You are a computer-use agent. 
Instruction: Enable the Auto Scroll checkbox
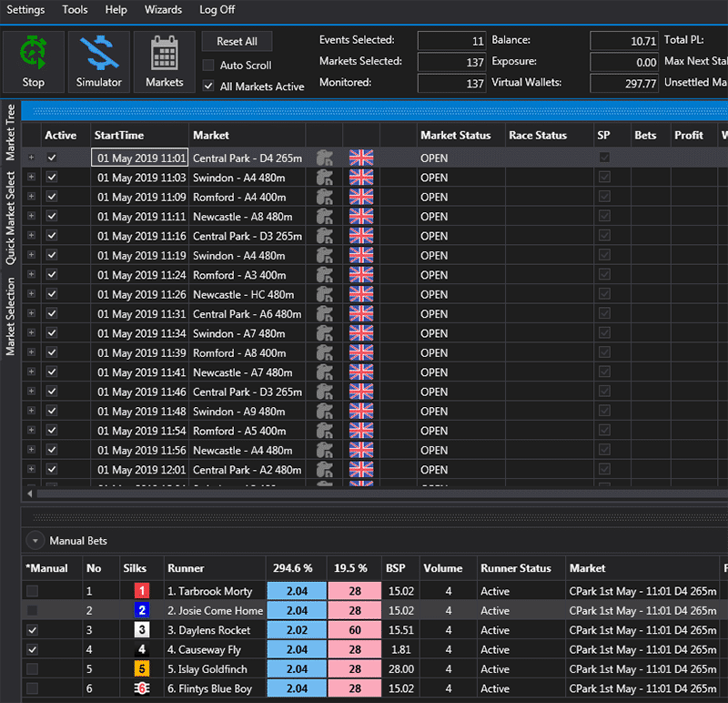[208, 65]
